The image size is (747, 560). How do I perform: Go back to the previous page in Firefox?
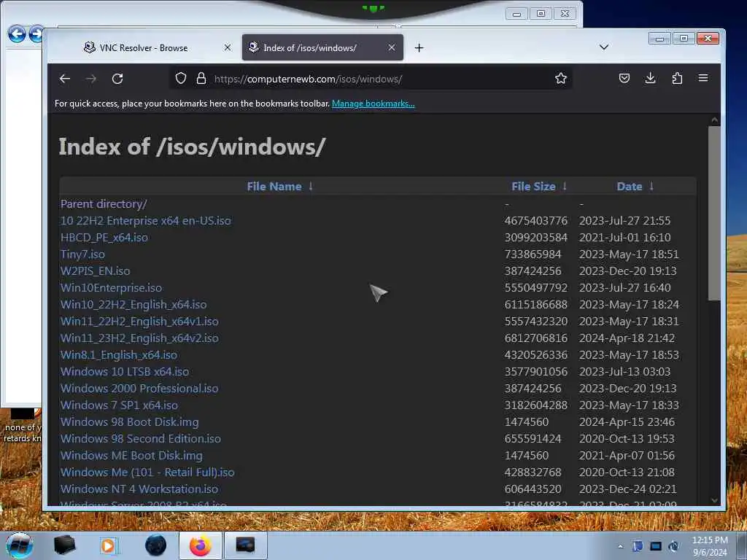(x=65, y=79)
